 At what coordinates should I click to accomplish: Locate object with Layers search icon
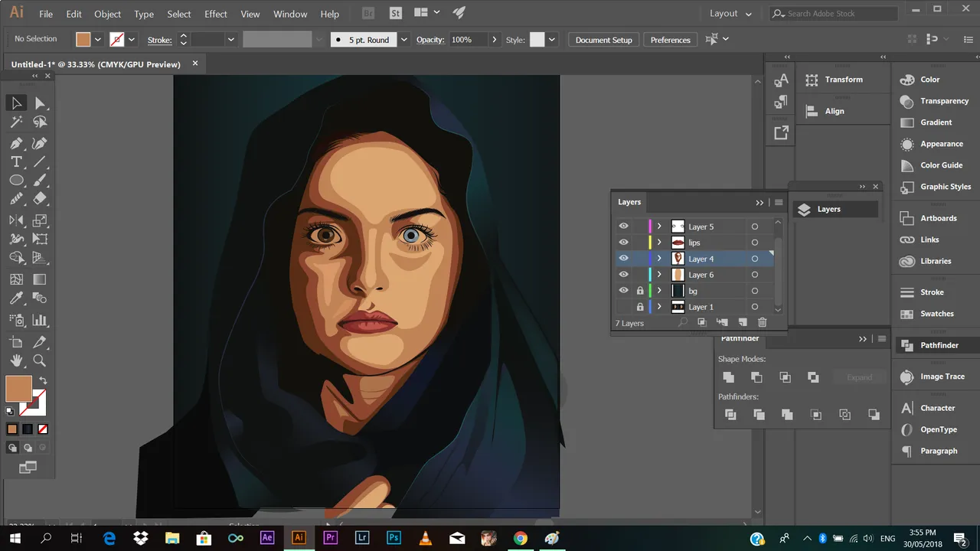pyautogui.click(x=683, y=323)
